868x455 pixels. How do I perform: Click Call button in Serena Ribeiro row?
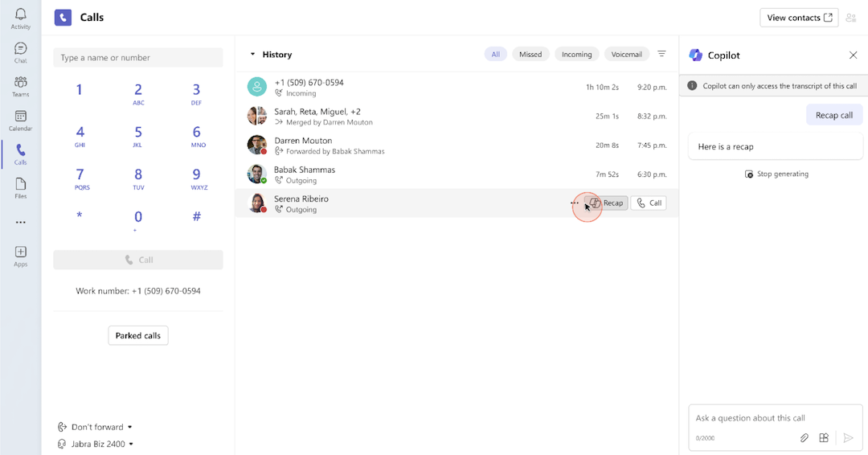pyautogui.click(x=649, y=203)
